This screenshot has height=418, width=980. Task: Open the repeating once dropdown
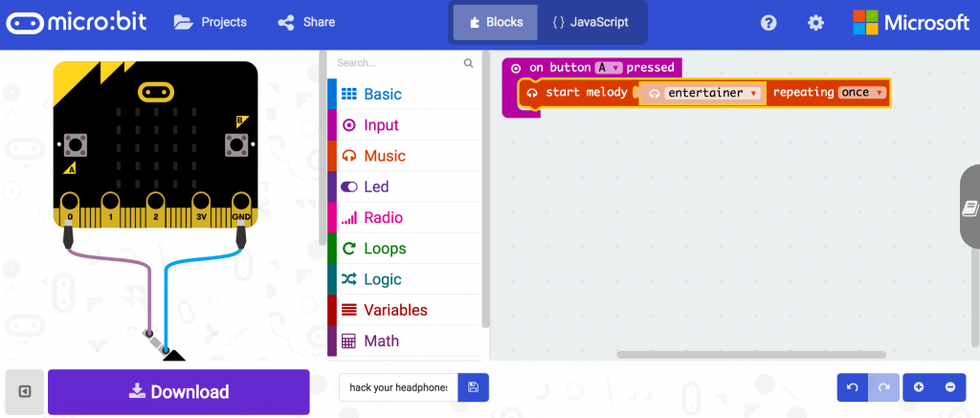(862, 93)
